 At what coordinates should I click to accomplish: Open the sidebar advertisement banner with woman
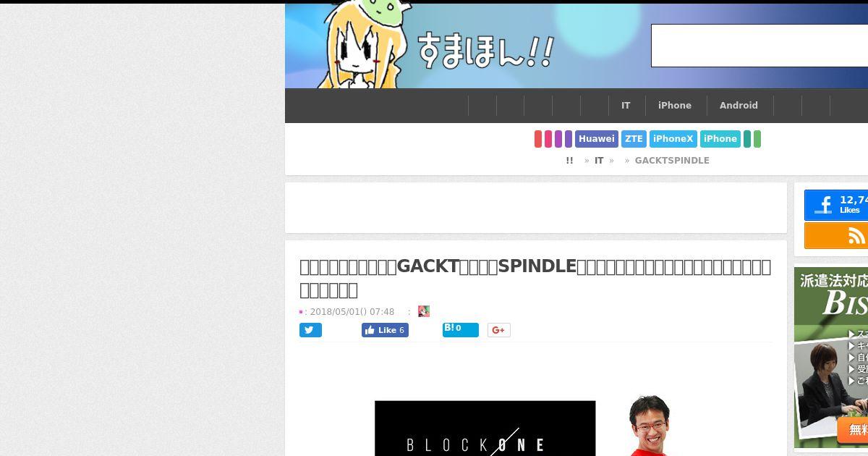pos(831,358)
